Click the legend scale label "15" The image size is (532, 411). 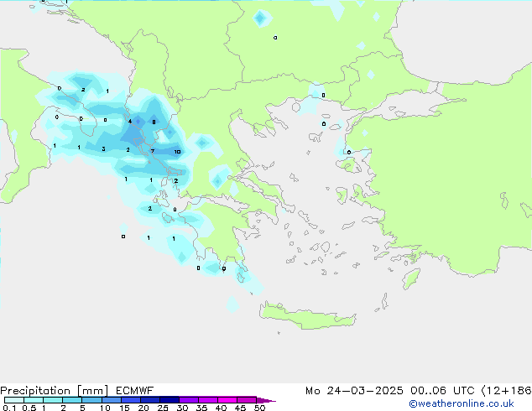click(124, 408)
